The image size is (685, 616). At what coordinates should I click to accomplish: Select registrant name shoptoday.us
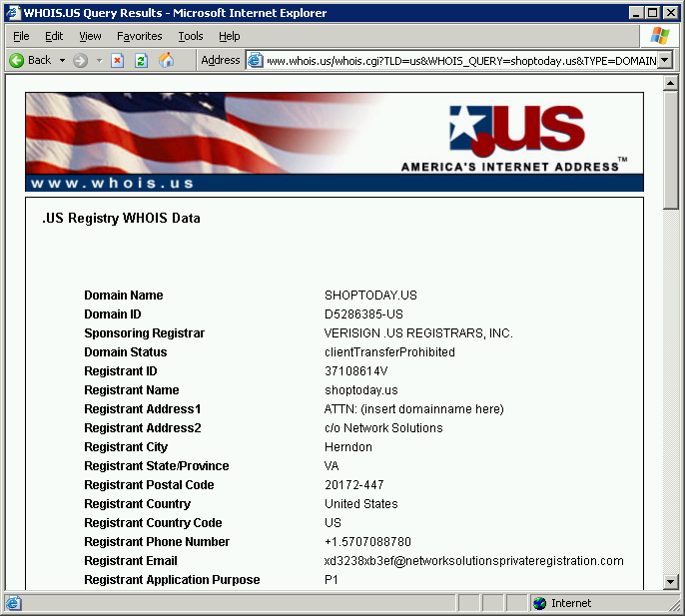360,390
